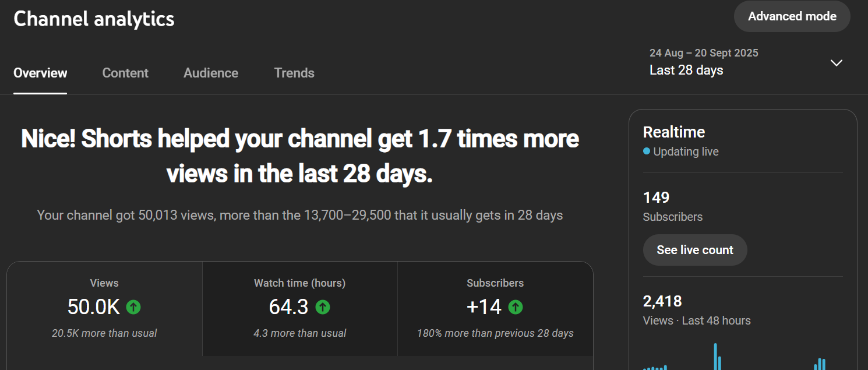
Task: Click the Shorts helped your channel headline
Action: (x=299, y=156)
